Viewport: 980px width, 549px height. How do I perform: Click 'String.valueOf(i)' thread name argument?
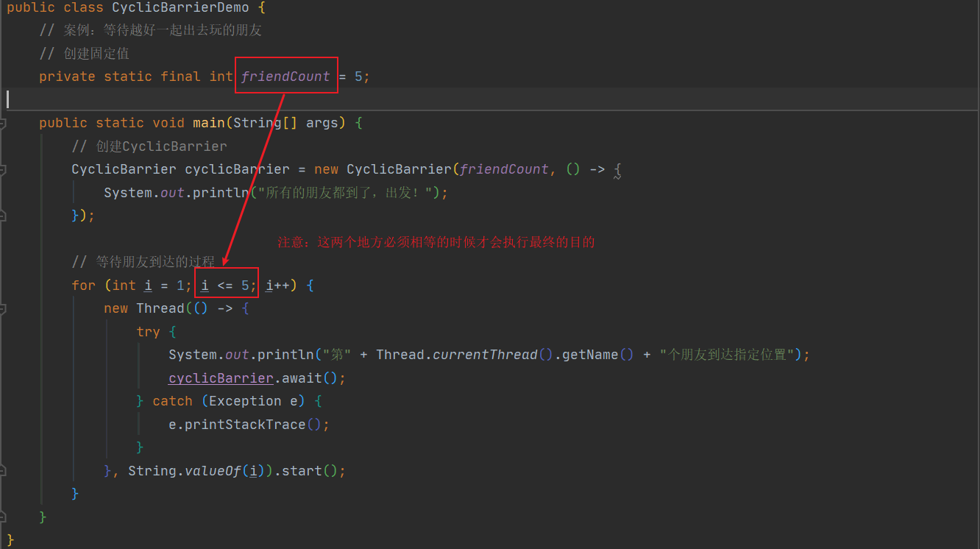coord(196,471)
